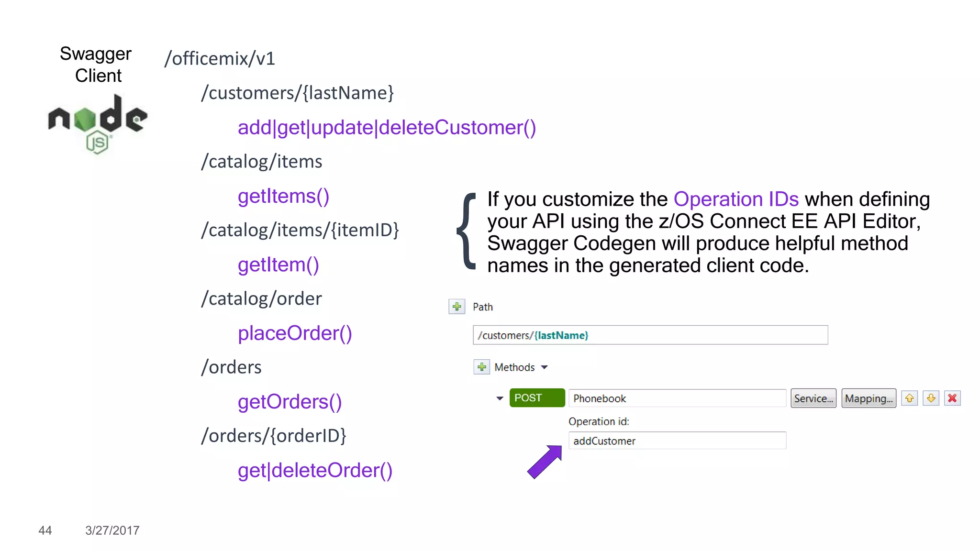Open the Service... dialog button
This screenshot has height=551, width=980.
813,398
